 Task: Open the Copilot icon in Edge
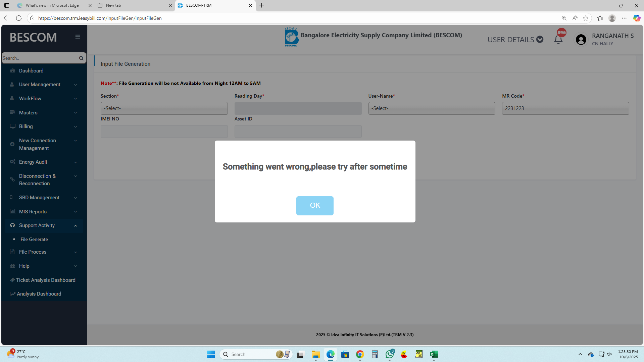point(637,18)
